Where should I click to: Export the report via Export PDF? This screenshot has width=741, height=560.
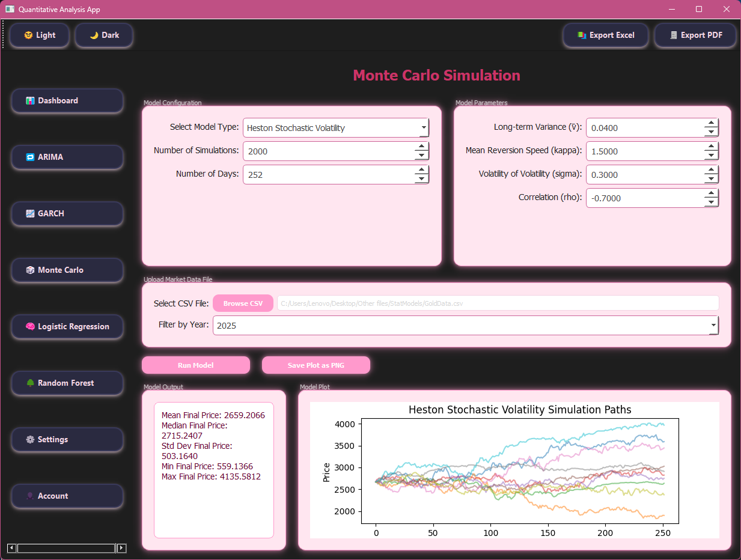695,35
